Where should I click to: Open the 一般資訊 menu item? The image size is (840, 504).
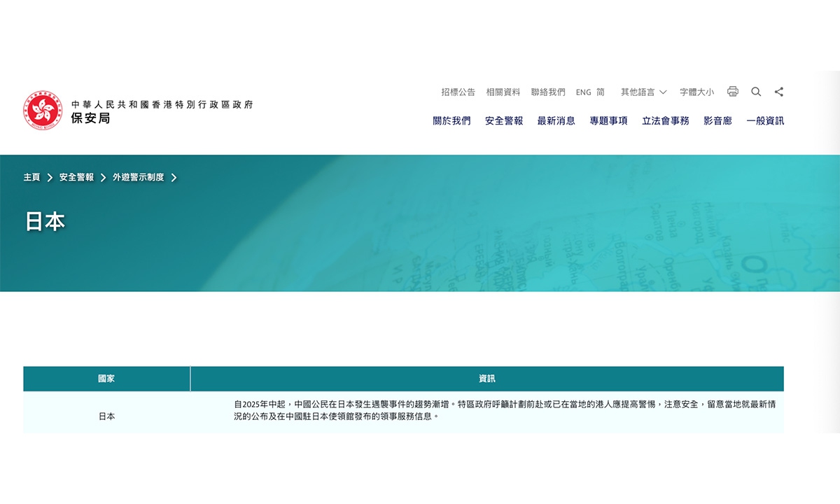point(765,120)
